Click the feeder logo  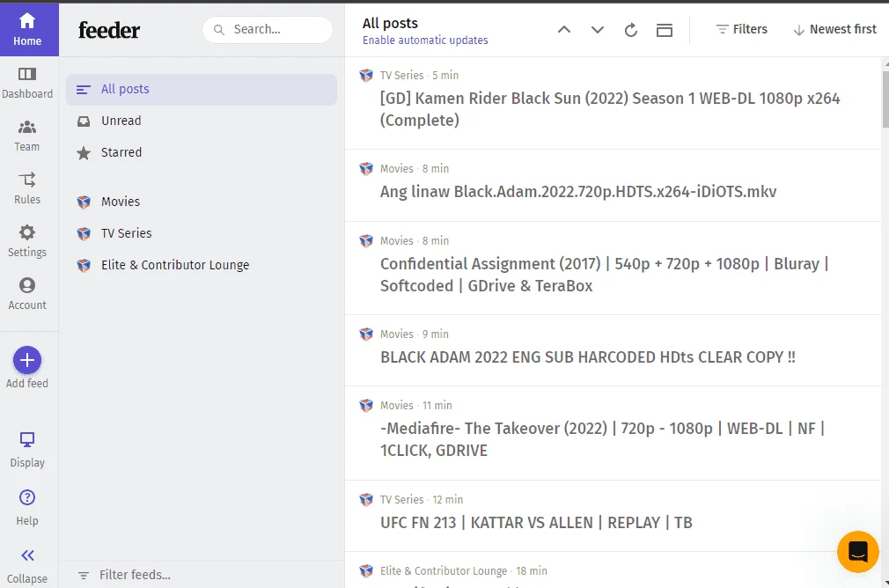tap(109, 30)
